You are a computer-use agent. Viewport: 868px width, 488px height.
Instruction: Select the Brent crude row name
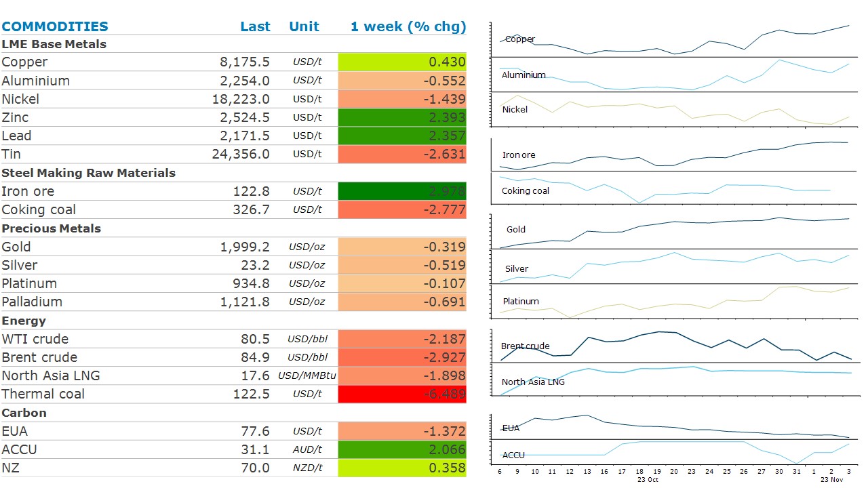(x=39, y=357)
